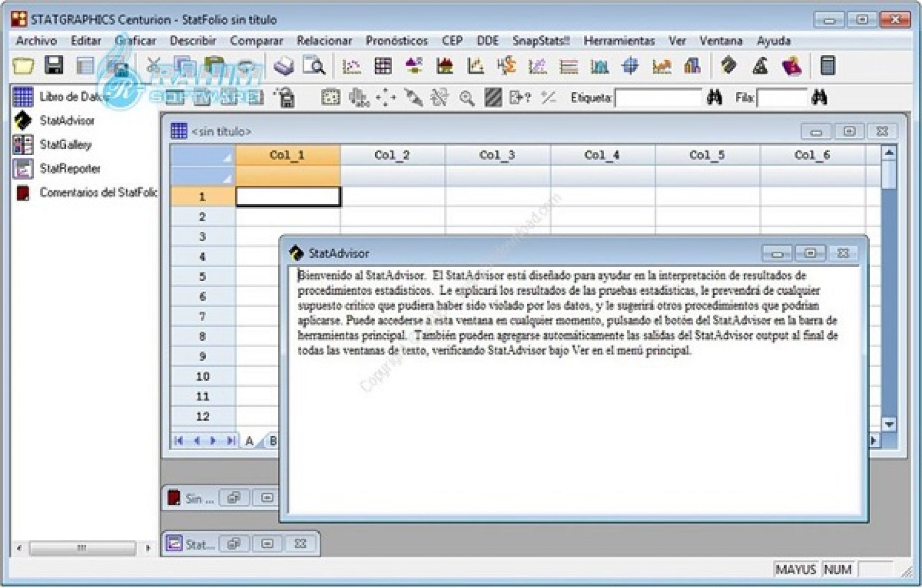Open the Herramientas menu
The image size is (922, 588).
click(619, 41)
